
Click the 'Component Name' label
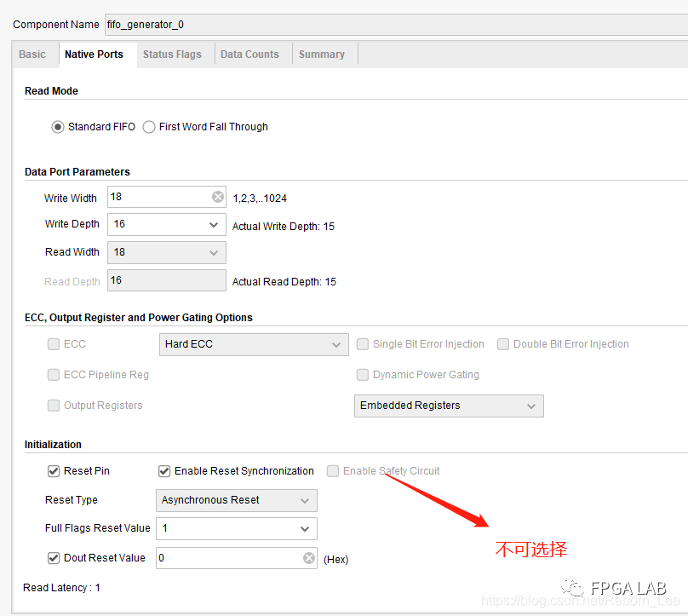(56, 25)
